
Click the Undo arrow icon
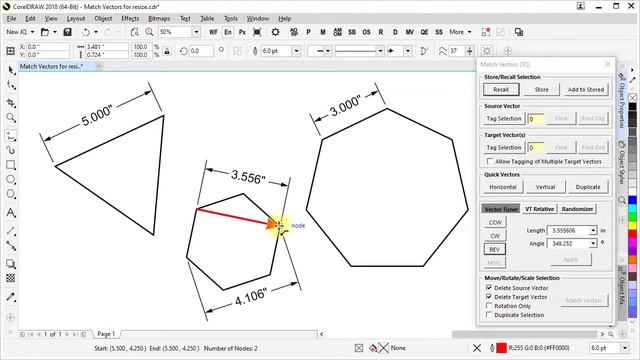pos(86,32)
